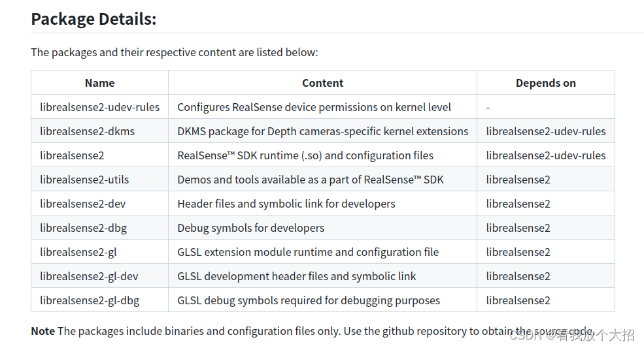This screenshot has width=644, height=348.
Task: Click 'librealsense2' dependency in the librealsense2-dbg row
Action: pyautogui.click(x=518, y=228)
